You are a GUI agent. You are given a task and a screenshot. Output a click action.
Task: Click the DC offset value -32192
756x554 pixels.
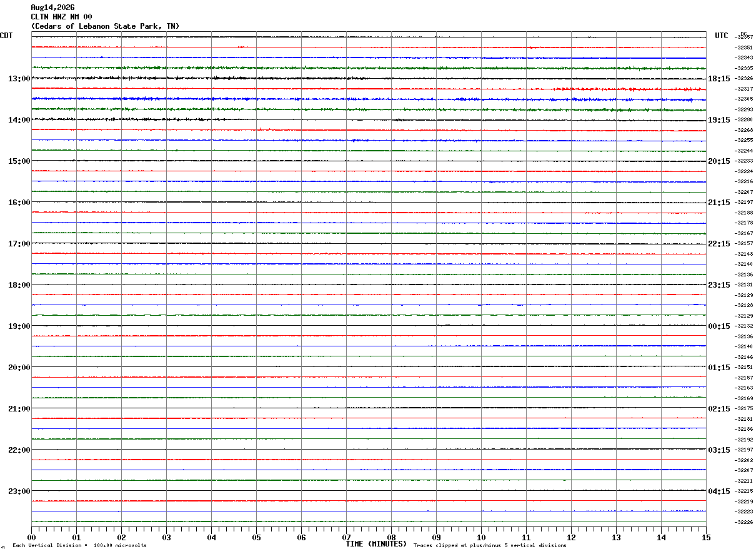744,440
